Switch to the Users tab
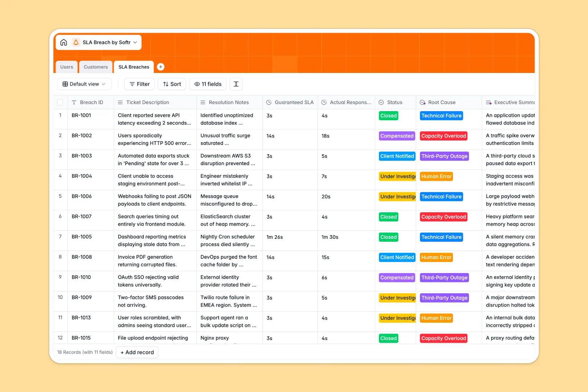This screenshot has height=392, width=588. [66, 67]
